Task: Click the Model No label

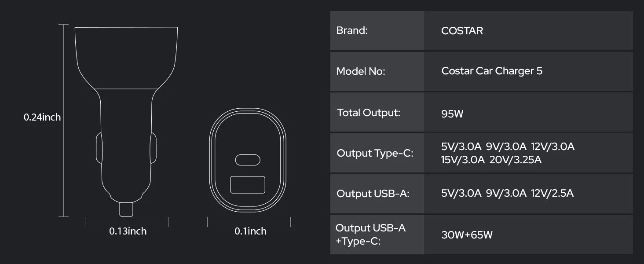Action: pyautogui.click(x=361, y=71)
